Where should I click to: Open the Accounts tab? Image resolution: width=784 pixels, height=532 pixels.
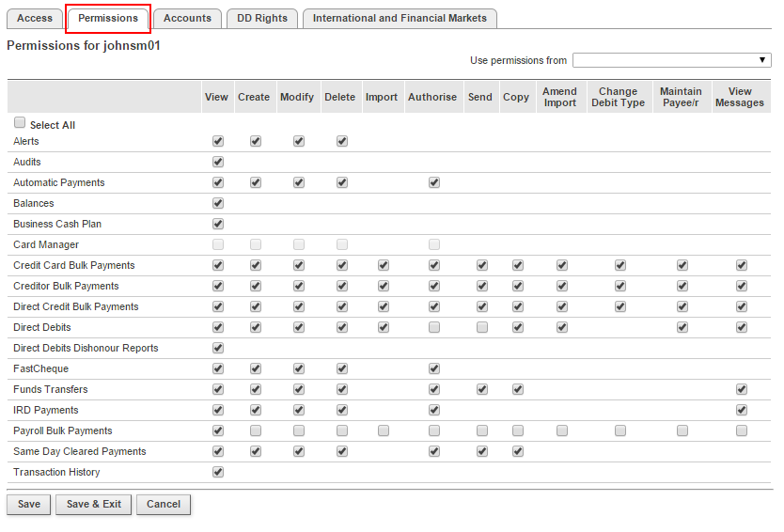(x=187, y=18)
